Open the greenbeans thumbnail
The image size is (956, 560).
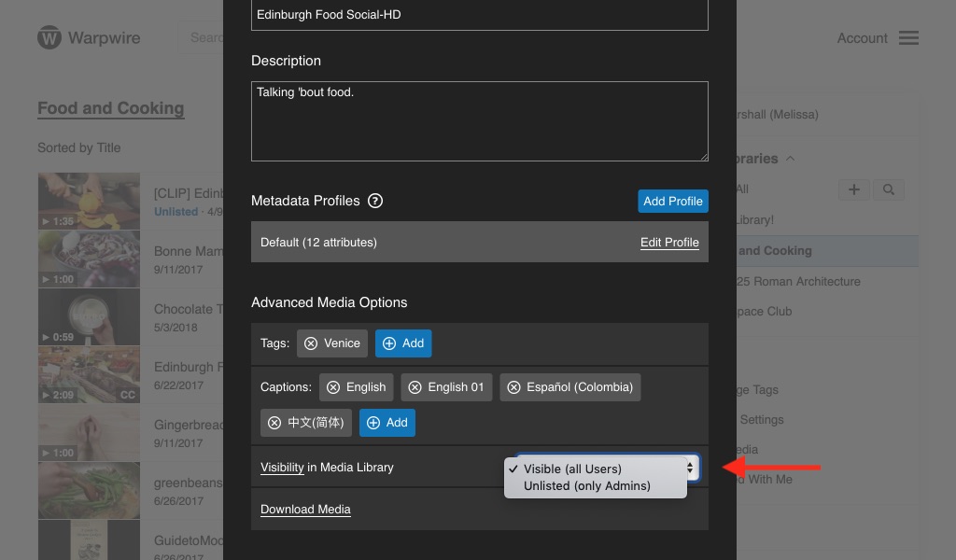coord(89,490)
